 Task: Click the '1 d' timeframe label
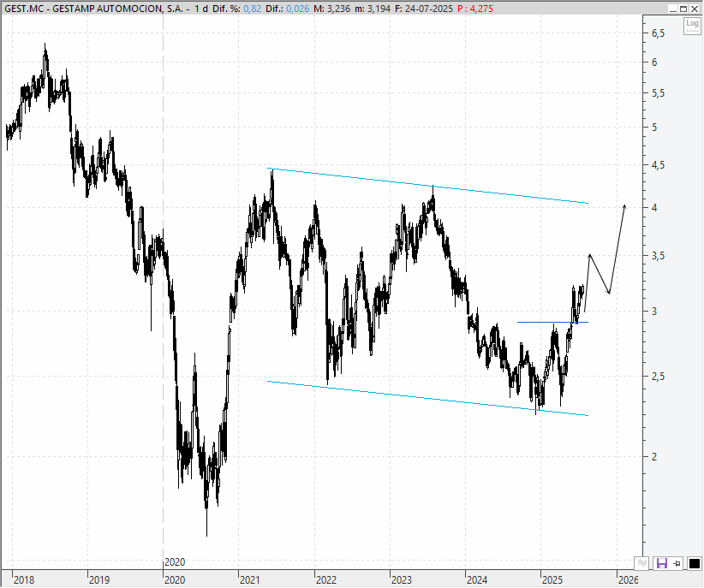(x=201, y=9)
